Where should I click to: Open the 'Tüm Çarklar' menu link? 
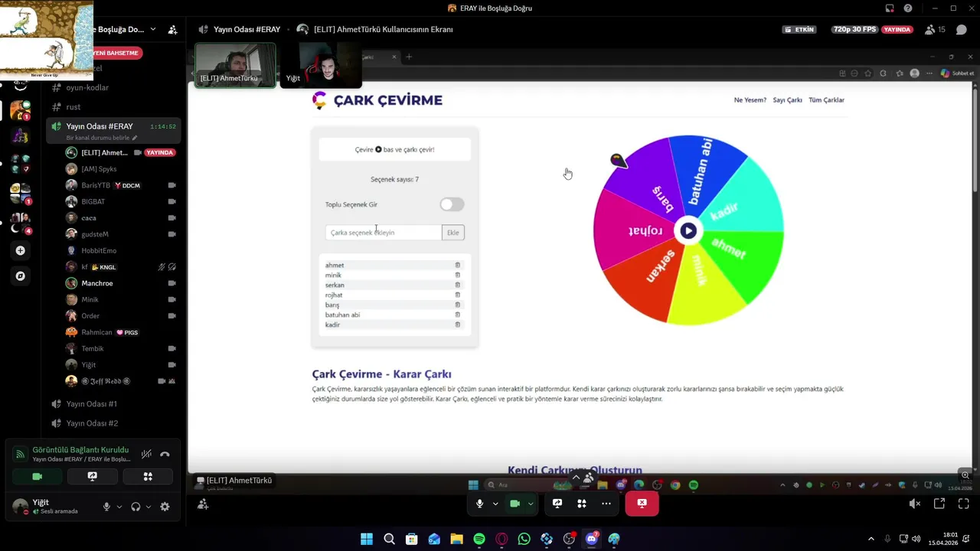click(826, 100)
